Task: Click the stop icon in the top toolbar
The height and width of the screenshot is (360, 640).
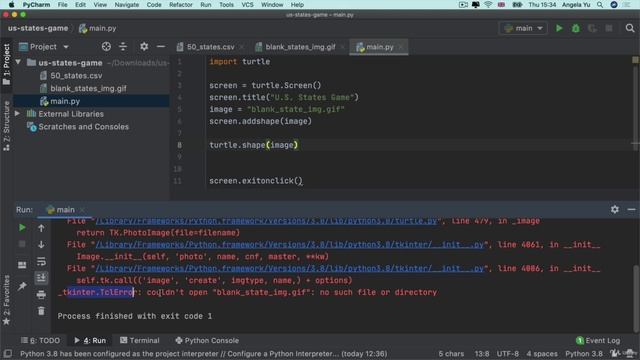Action: point(609,28)
